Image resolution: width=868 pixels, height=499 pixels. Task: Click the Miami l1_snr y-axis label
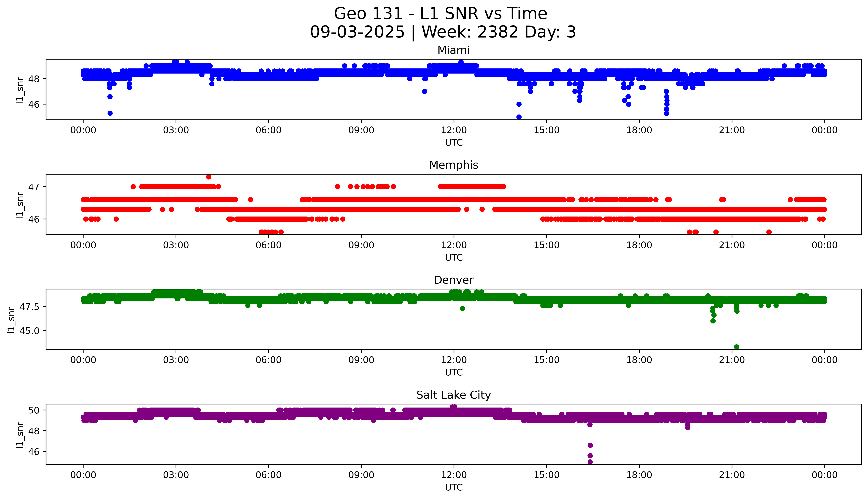[20, 90]
